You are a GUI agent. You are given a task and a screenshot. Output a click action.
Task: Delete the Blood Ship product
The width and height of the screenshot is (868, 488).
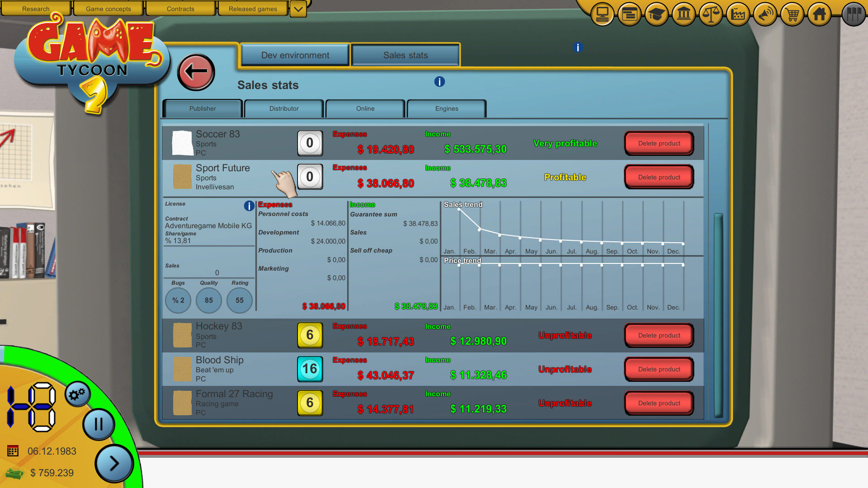coord(659,369)
